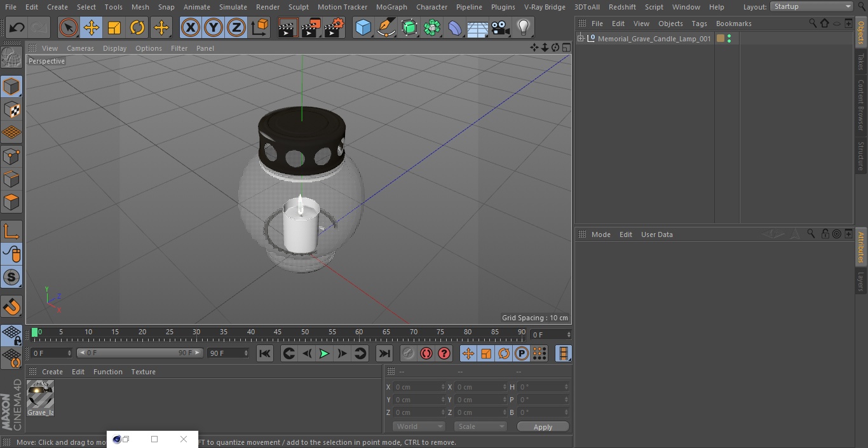Open the World coordinate system dropdown
This screenshot has height=448, width=868.
pyautogui.click(x=418, y=426)
